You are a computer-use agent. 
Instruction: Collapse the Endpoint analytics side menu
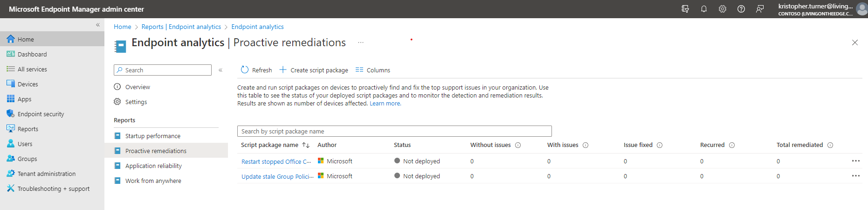pyautogui.click(x=220, y=70)
